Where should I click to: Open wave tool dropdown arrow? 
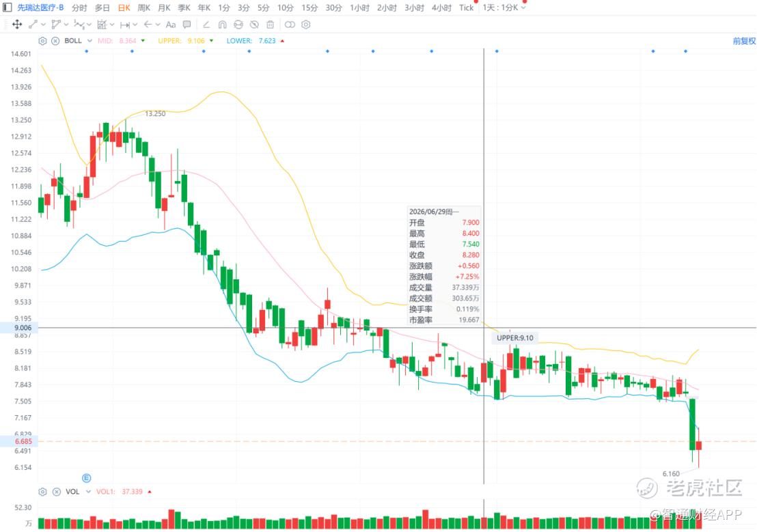point(90,25)
